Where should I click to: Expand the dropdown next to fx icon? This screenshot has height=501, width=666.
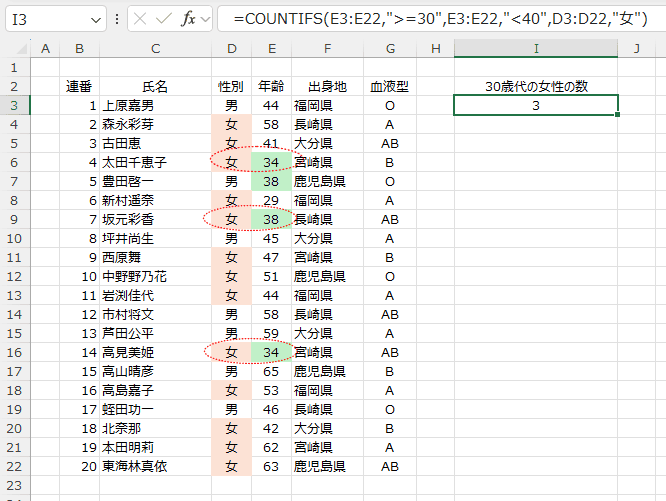(206, 19)
